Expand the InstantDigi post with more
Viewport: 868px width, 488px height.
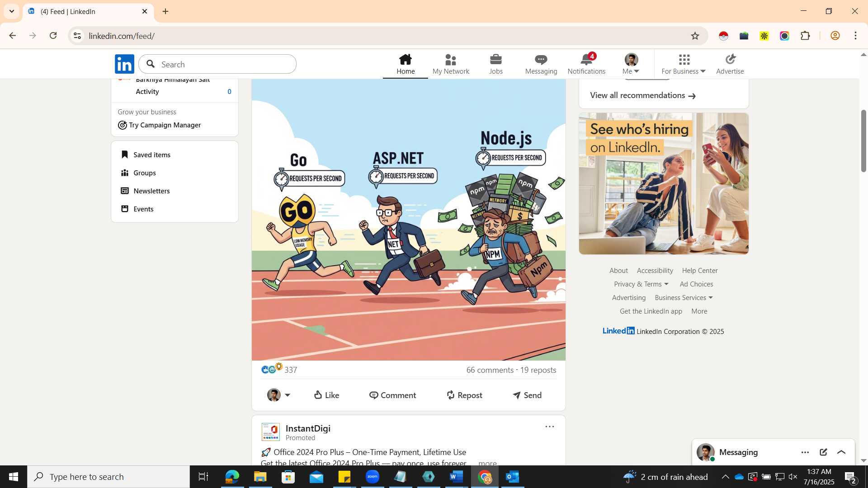pos(487,463)
